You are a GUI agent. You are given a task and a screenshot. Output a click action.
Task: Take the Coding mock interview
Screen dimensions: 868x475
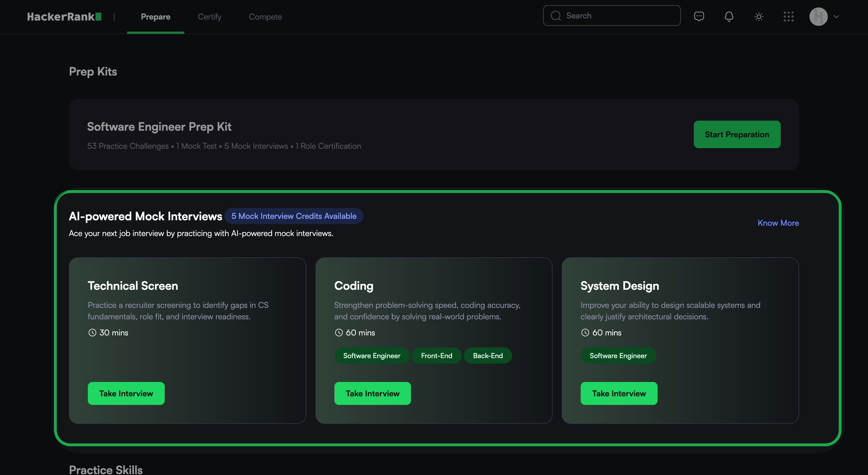point(372,393)
